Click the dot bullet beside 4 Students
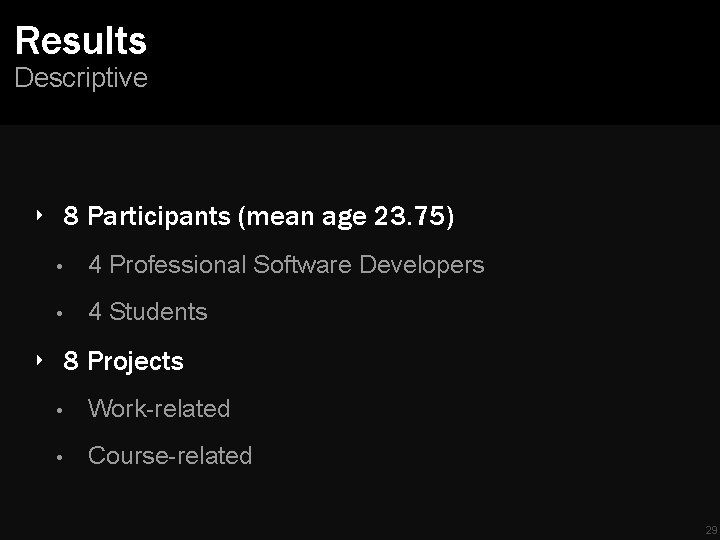Screen dimensions: 720x540 click(62, 314)
